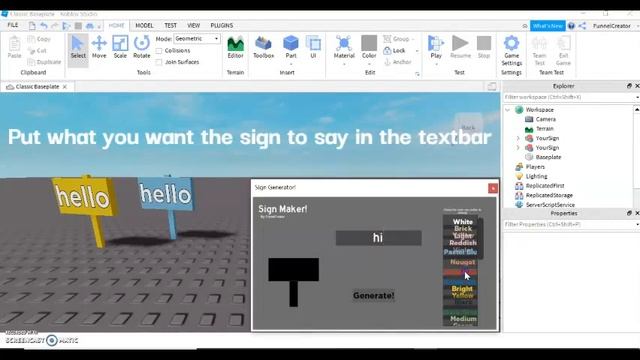Switch to the MODEL ribbon tab

[x=144, y=25]
